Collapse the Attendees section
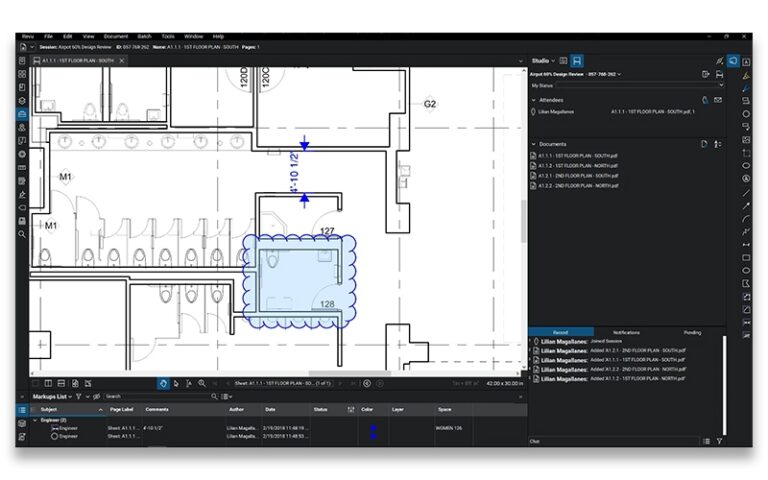The image size is (768, 480). (533, 100)
